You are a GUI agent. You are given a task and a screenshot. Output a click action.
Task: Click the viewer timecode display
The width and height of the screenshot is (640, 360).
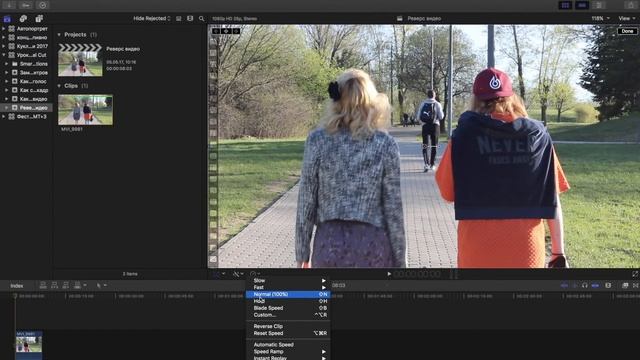pyautogui.click(x=417, y=274)
